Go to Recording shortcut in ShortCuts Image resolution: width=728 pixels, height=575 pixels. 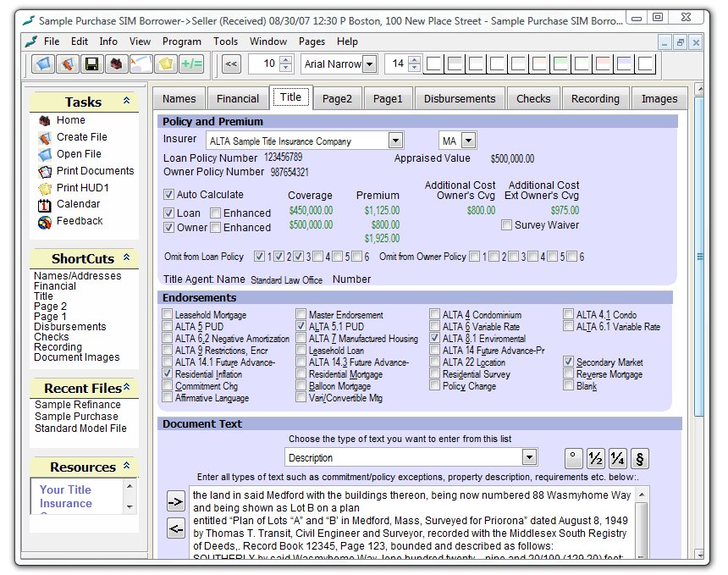[58, 347]
